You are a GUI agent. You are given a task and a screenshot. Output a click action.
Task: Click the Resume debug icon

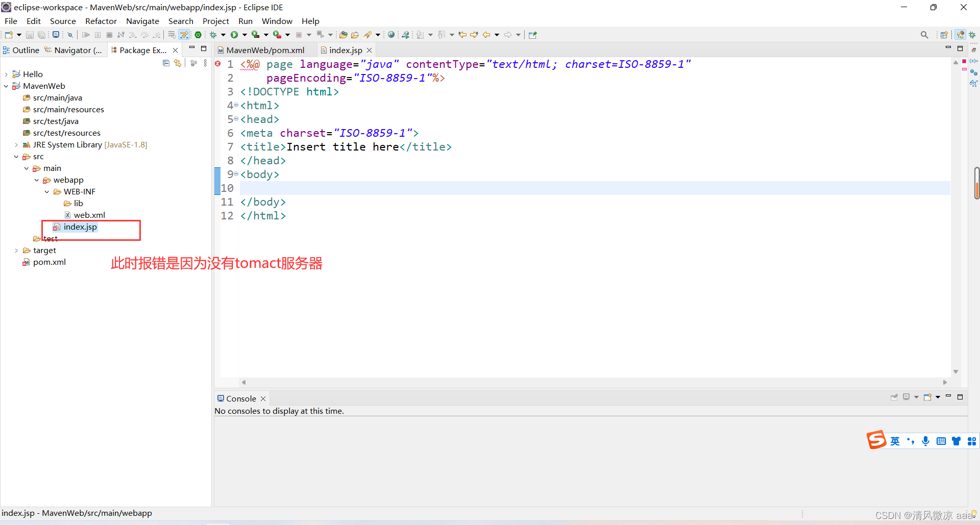[x=86, y=35]
